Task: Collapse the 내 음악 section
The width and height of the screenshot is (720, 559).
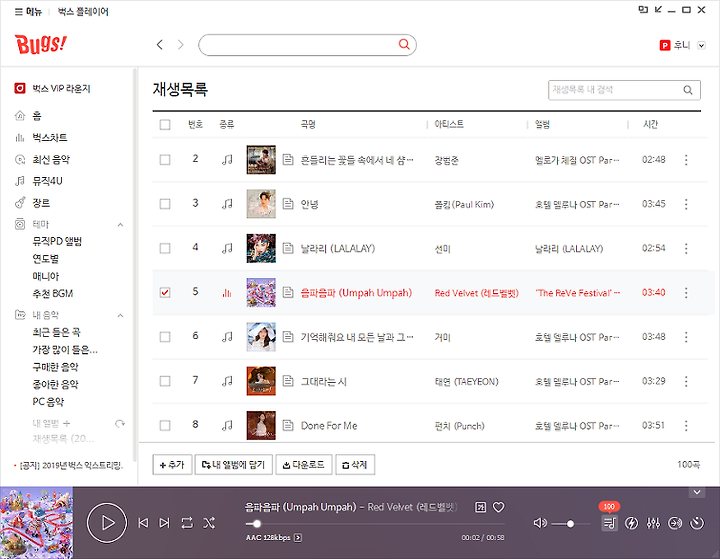Action: [x=120, y=315]
